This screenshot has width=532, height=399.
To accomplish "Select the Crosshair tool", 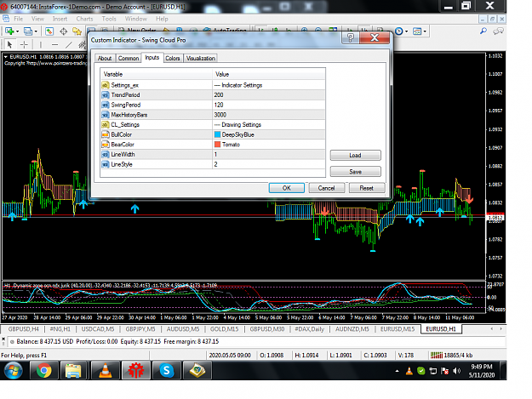I will pos(24,44).
